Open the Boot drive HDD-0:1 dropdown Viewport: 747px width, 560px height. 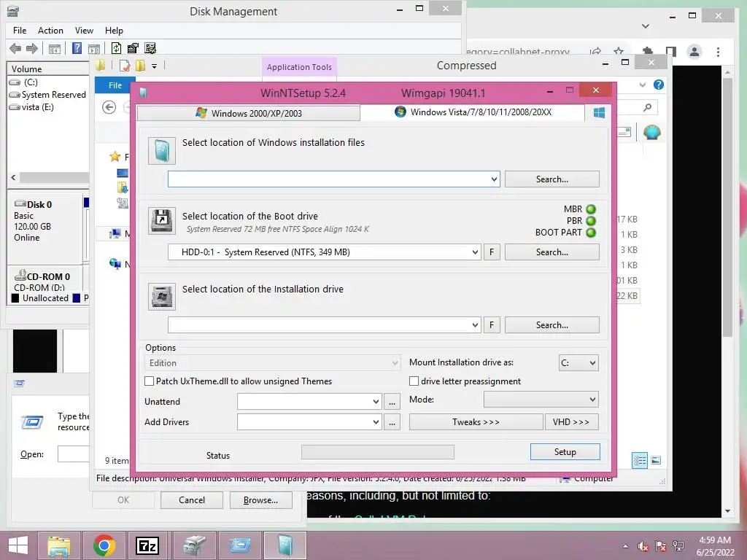click(475, 252)
